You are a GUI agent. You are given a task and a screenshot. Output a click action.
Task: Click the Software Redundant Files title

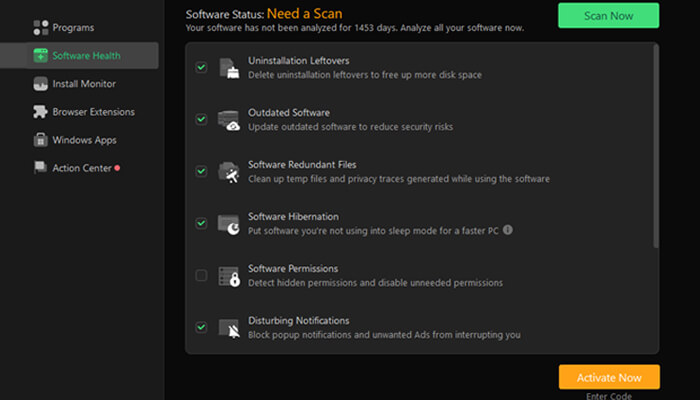click(x=302, y=165)
